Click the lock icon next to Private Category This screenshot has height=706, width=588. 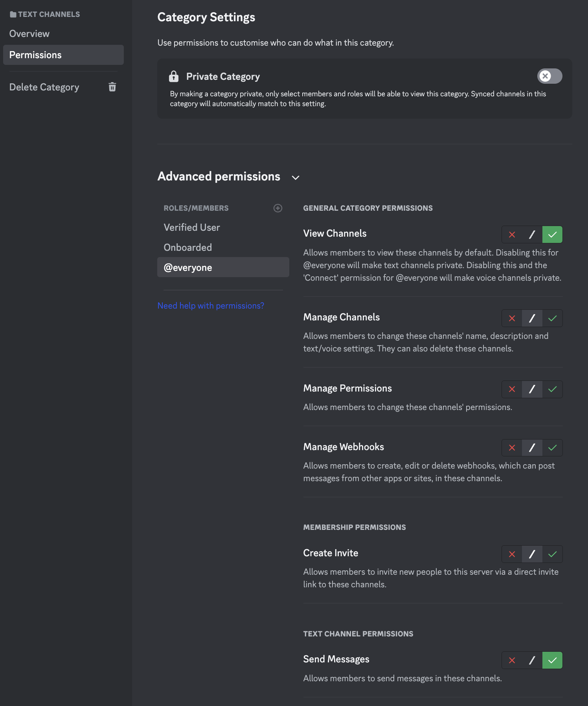click(x=174, y=76)
